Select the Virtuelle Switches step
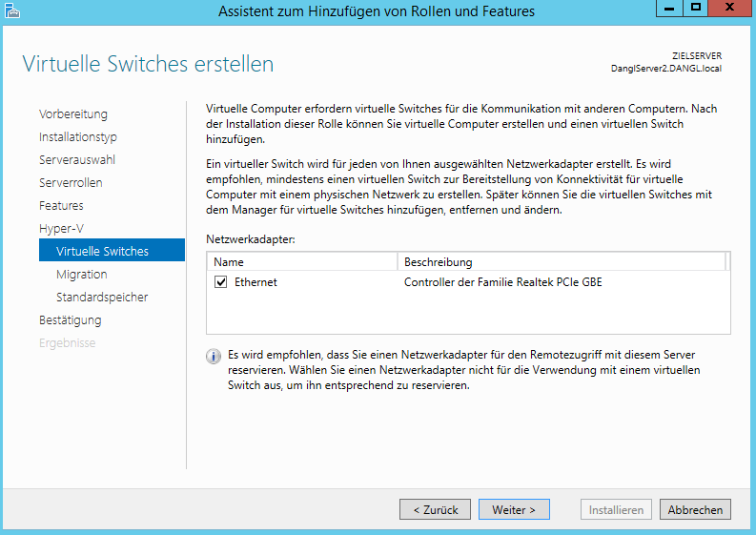756x535 pixels. pyautogui.click(x=112, y=250)
